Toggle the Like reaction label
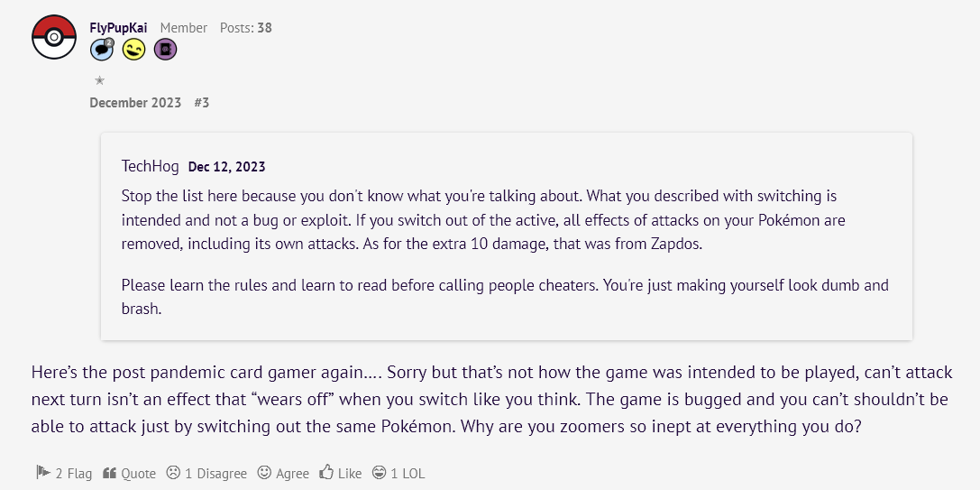980x490 pixels. [x=350, y=474]
